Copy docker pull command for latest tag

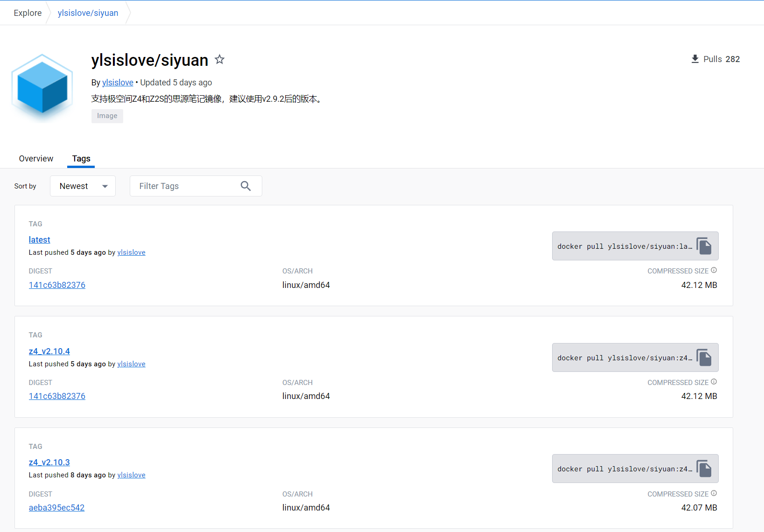pyautogui.click(x=704, y=246)
